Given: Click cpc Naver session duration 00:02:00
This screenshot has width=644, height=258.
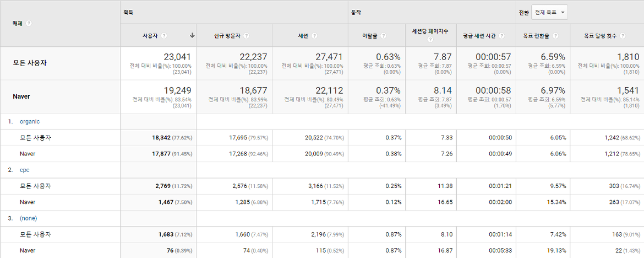Looking at the screenshot, I should pos(500,202).
